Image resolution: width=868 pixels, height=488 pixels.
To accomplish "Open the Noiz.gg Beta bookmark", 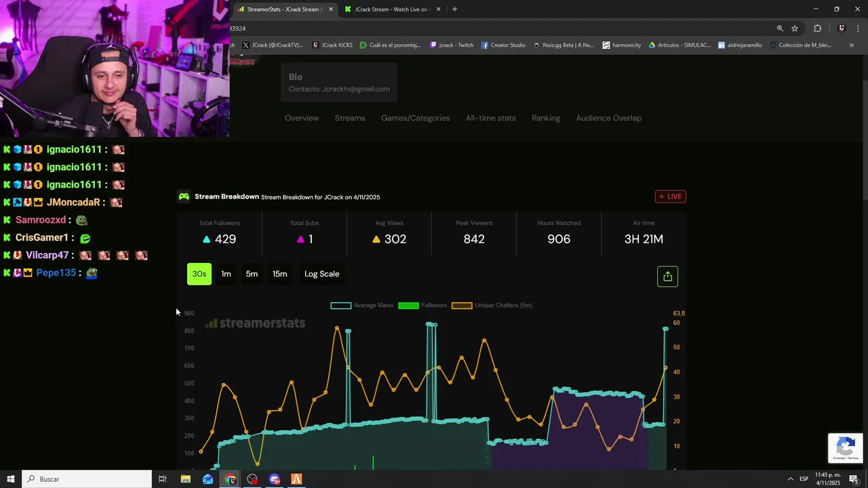I will pos(564,45).
